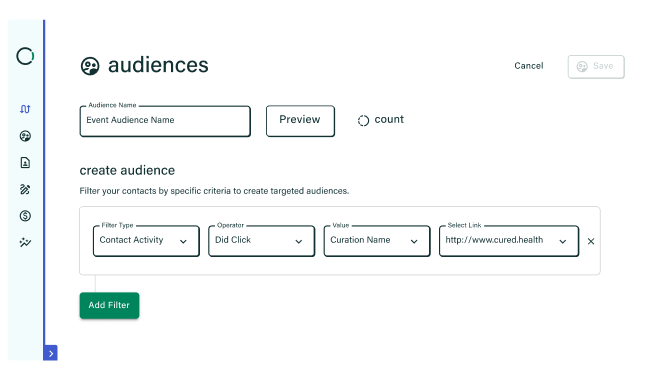Click the Preview button
This screenshot has width=653, height=380.
coord(300,121)
